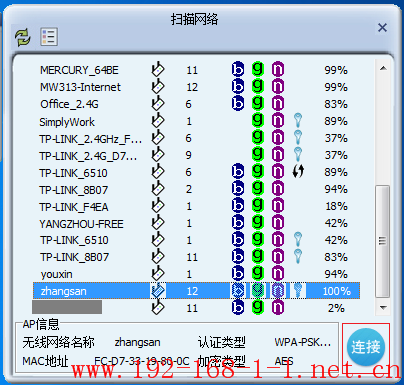Click the MAC address value in AP info
Screen dimensions: 404x385
pyautogui.click(x=142, y=361)
